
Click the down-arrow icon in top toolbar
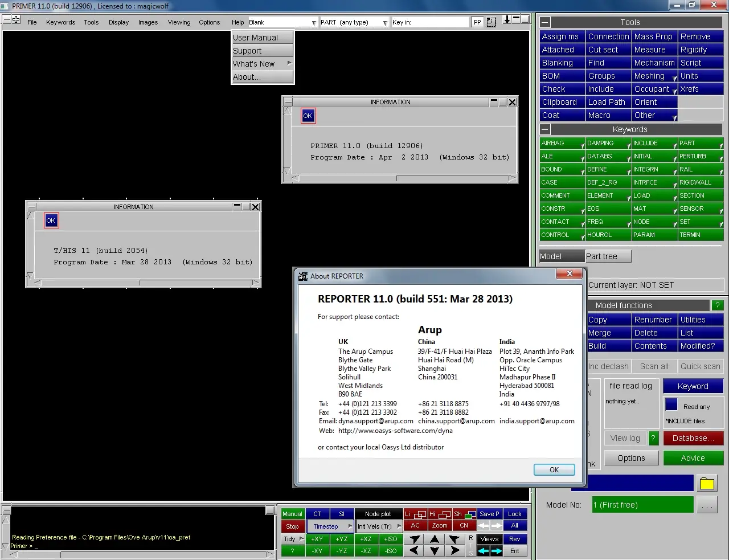click(x=507, y=21)
